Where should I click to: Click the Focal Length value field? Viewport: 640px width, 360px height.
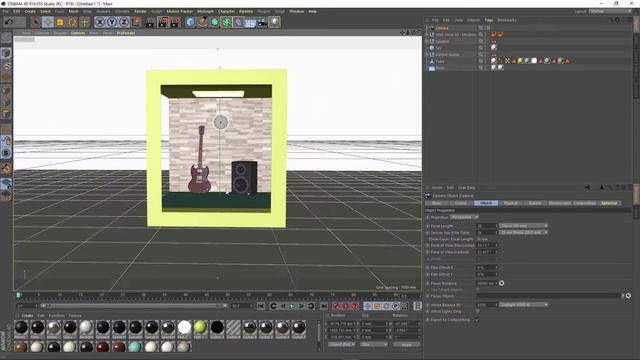point(487,226)
